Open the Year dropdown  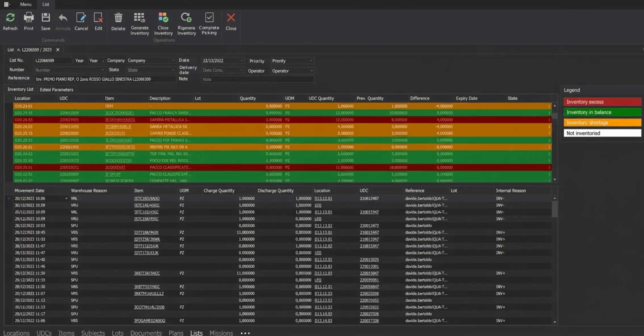(103, 60)
